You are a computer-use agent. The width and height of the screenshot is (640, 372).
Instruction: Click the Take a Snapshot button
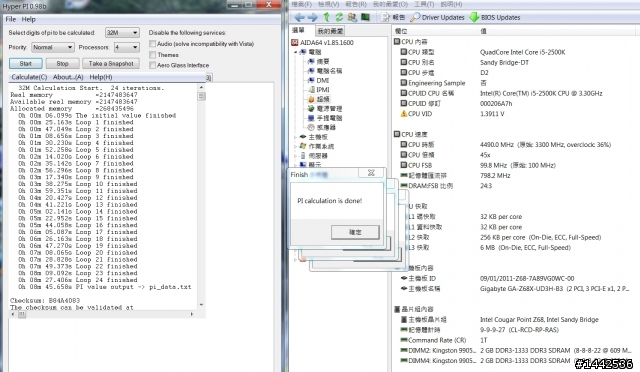point(111,64)
